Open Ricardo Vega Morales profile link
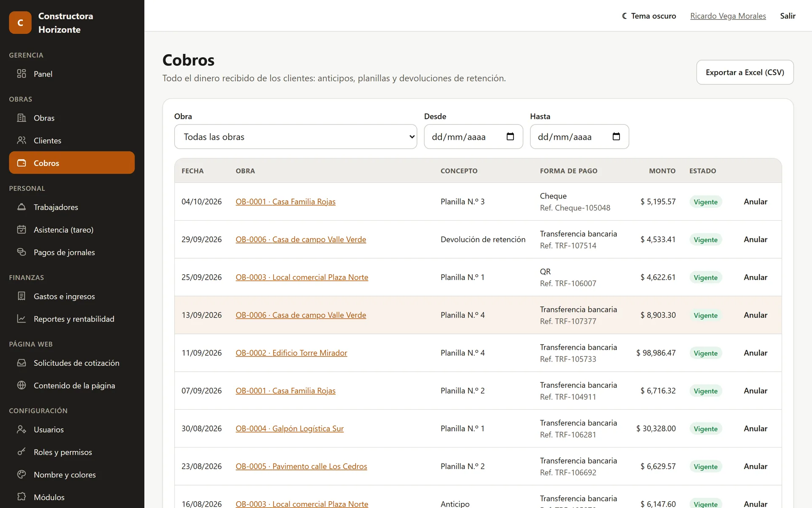The width and height of the screenshot is (812, 508). point(728,16)
